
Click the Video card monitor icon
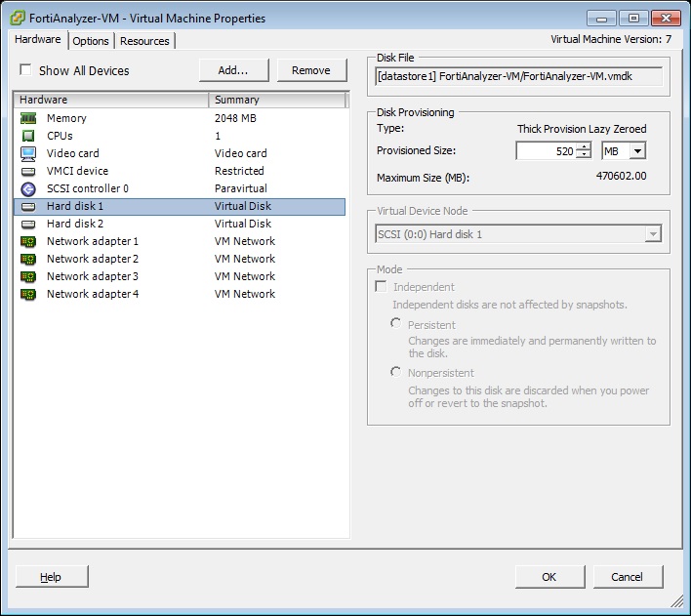(x=28, y=153)
